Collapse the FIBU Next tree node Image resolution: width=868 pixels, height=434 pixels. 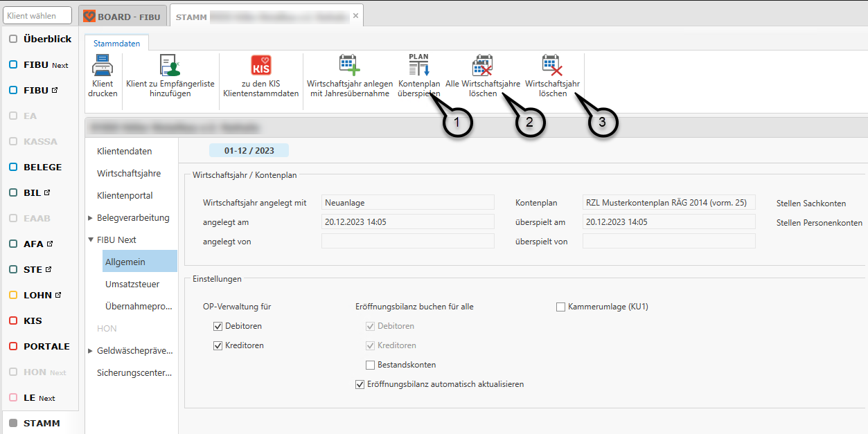point(90,240)
